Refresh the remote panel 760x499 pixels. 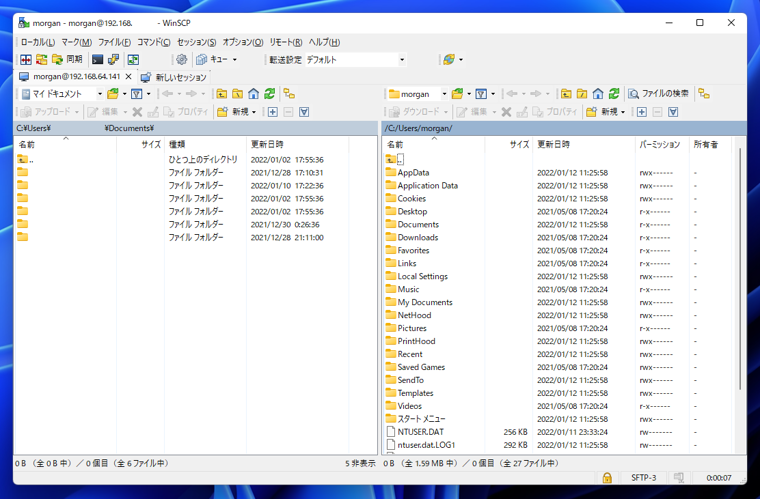pos(614,94)
